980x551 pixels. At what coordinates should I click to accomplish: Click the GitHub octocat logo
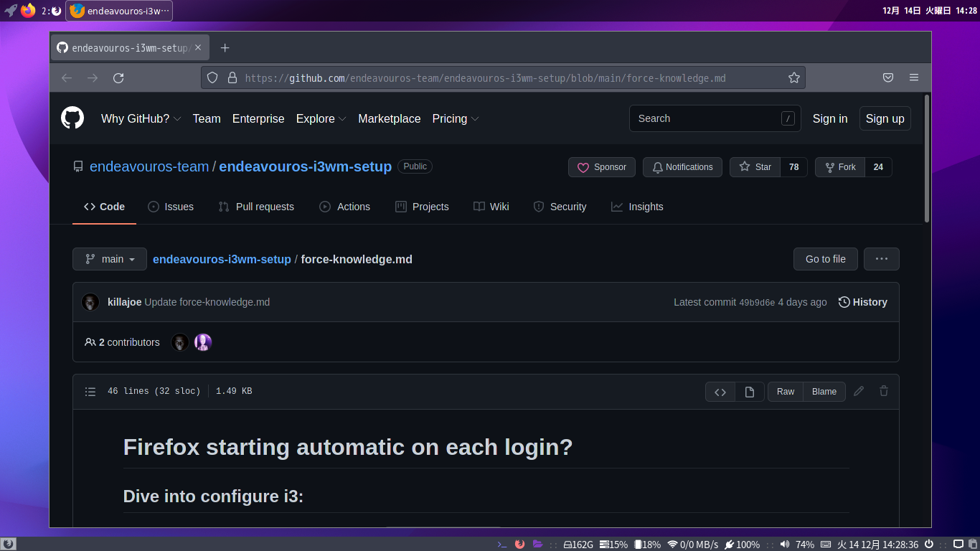click(x=72, y=118)
